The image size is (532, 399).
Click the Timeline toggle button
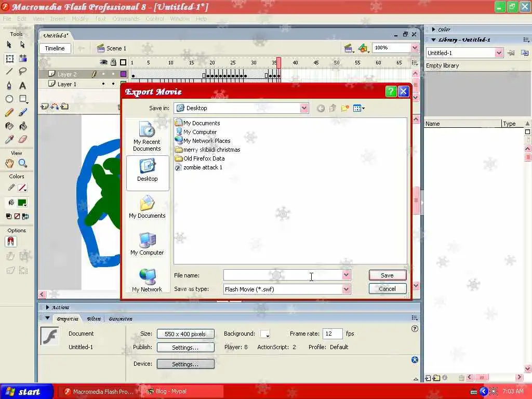pos(55,48)
